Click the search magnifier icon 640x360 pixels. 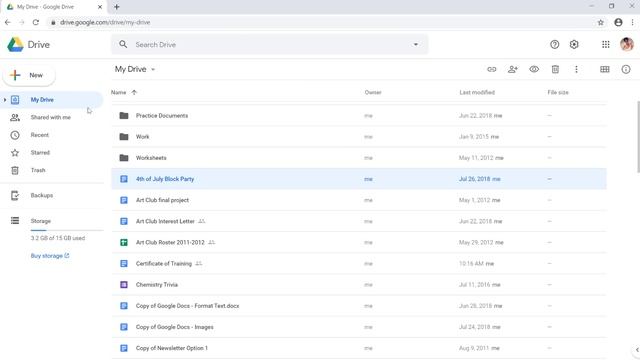click(123, 44)
